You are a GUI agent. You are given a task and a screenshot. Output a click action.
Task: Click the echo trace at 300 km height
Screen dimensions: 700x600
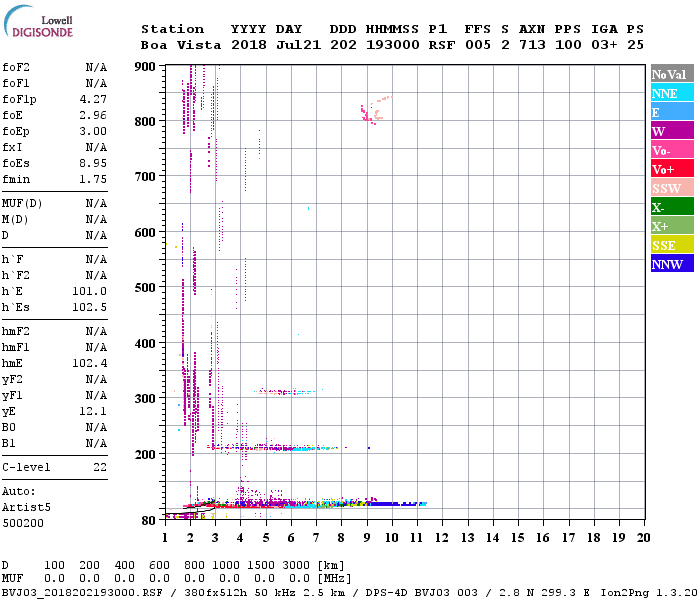click(x=286, y=392)
